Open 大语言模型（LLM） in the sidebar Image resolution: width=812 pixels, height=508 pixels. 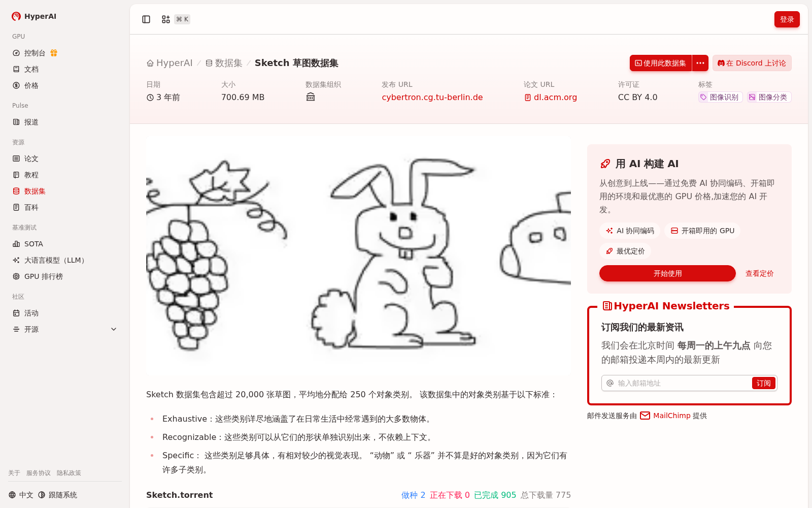pyautogui.click(x=65, y=260)
